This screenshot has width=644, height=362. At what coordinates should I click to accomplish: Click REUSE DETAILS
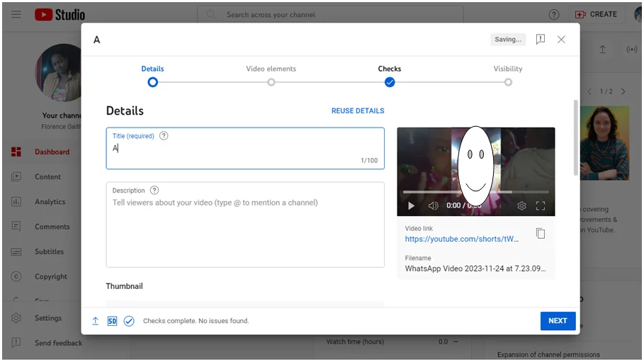pos(358,111)
